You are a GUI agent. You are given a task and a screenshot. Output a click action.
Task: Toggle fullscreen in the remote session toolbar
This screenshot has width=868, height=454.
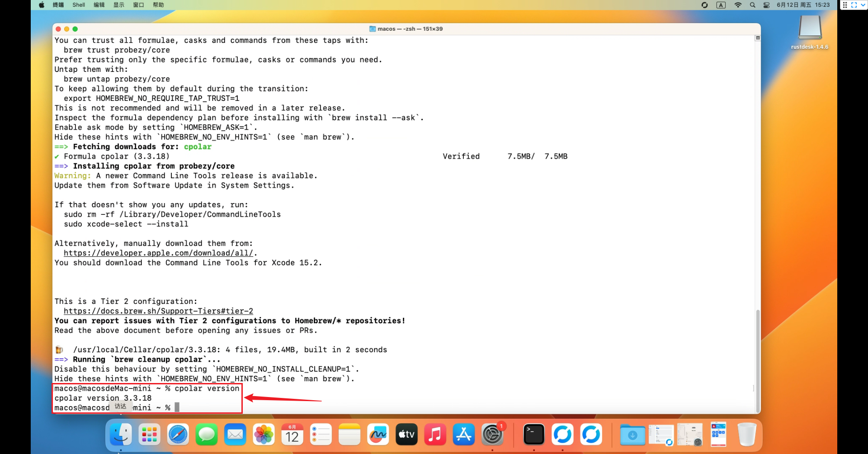854,5
